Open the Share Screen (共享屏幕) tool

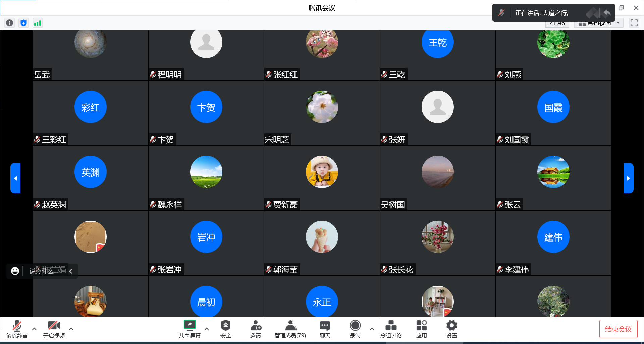[190, 329]
